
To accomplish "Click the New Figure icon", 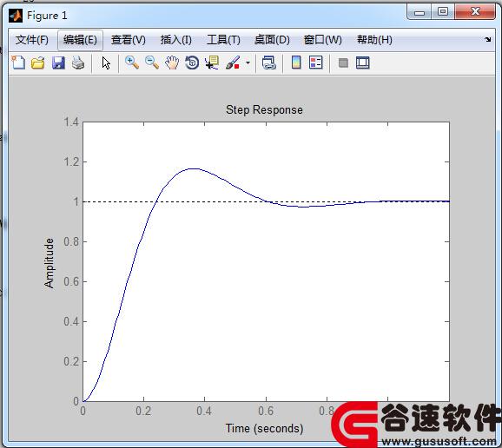I will [x=18, y=63].
